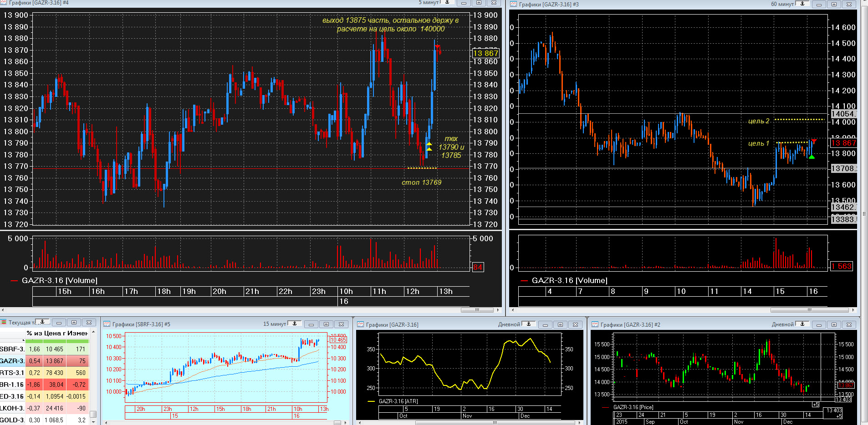Click left arrow of SBRF #5 chart scrollbar

click(107, 423)
